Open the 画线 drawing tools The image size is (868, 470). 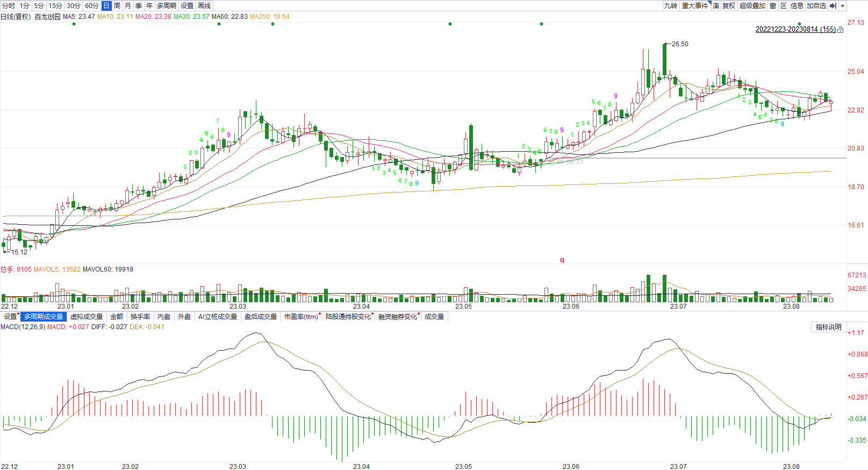click(x=204, y=5)
